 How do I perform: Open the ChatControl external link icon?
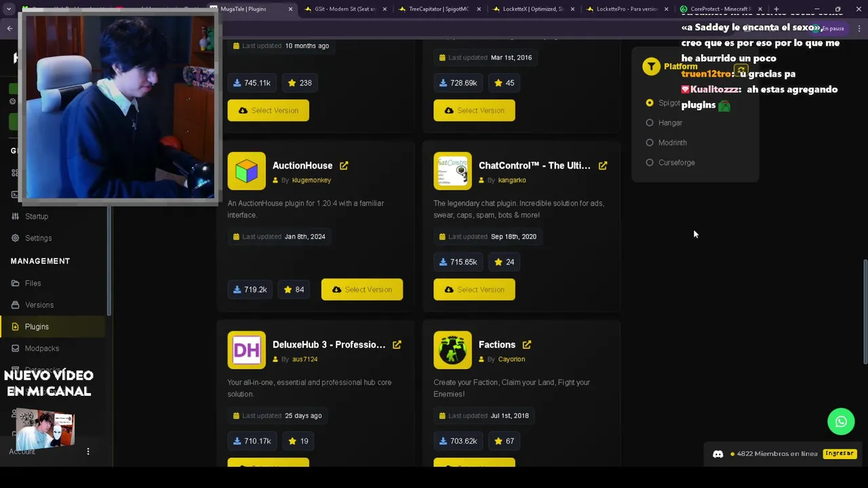click(x=603, y=165)
